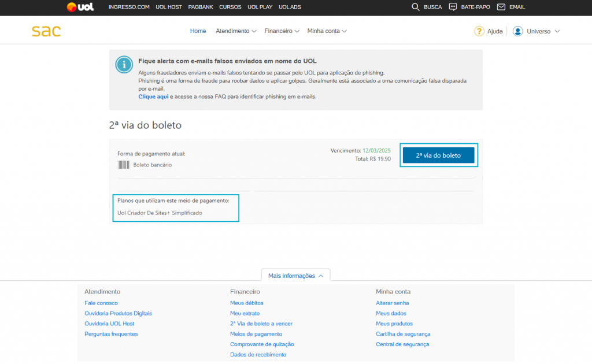Image resolution: width=592 pixels, height=364 pixels.
Task: Open UOL HOST in top bar
Action: pos(168,7)
